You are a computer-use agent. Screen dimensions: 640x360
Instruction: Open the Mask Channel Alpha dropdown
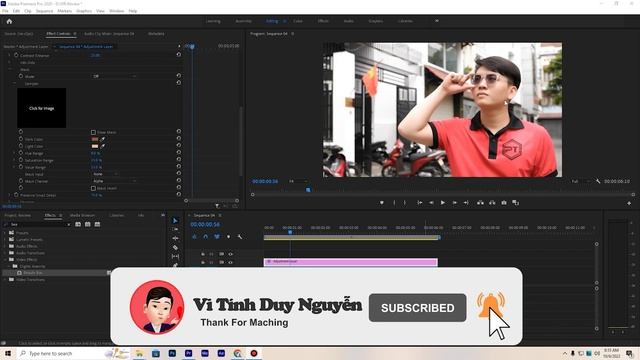[114, 181]
